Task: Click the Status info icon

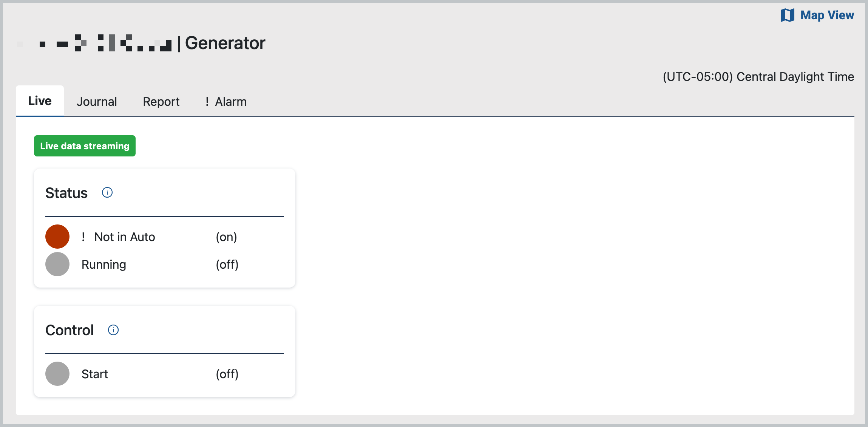Action: coord(107,193)
